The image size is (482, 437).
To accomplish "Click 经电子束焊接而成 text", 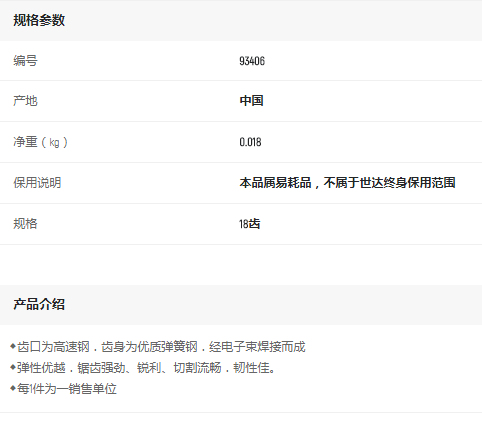I will (257, 347).
